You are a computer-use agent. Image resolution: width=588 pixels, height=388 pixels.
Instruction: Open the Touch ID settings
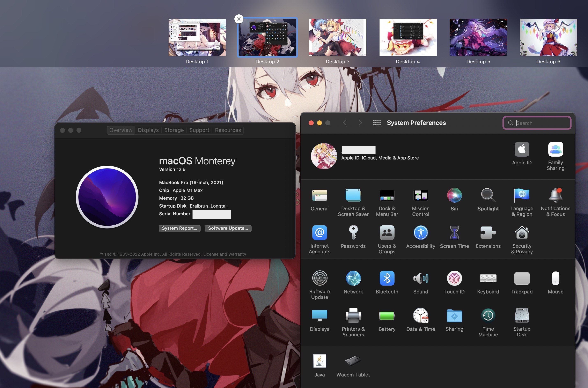pyautogui.click(x=454, y=278)
